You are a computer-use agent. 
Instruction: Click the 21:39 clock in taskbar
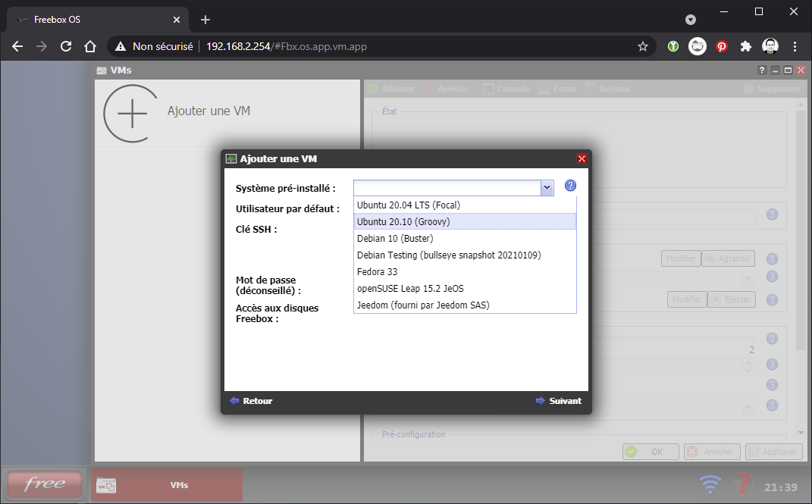coord(781,487)
